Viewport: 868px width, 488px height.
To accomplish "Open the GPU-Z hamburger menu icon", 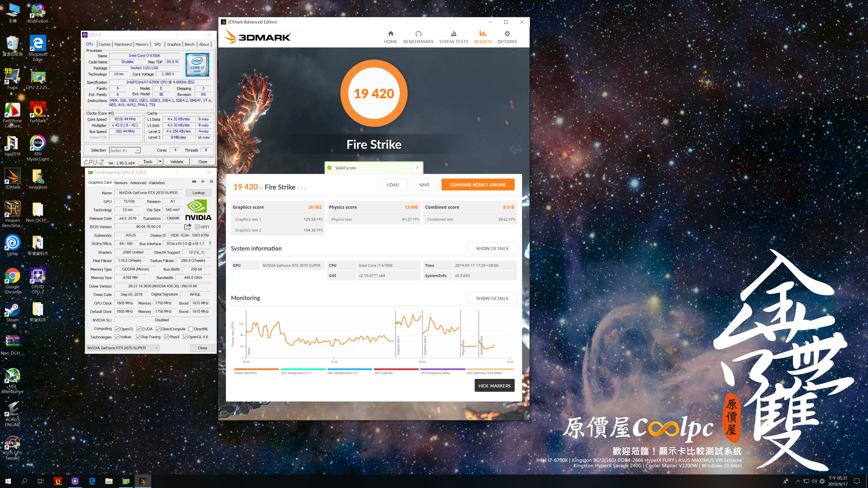I will 212,181.
